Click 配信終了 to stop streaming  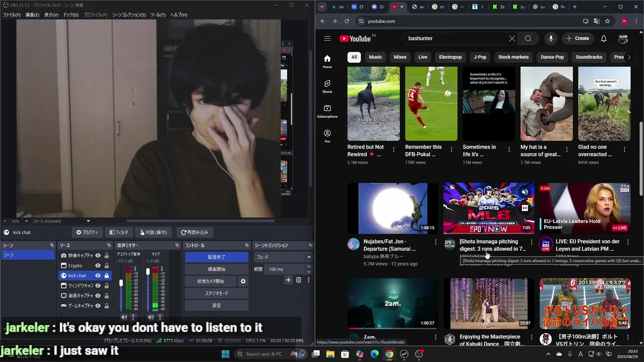(216, 257)
